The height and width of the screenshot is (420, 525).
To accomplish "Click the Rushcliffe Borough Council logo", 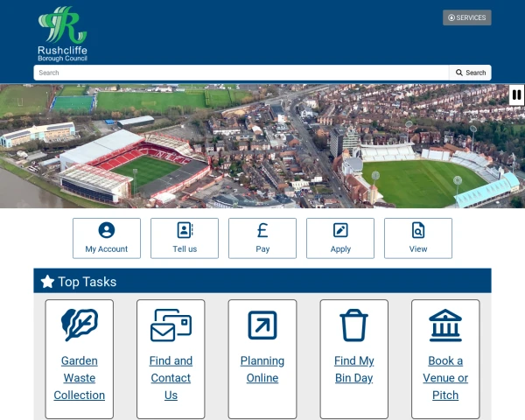I will point(63,34).
